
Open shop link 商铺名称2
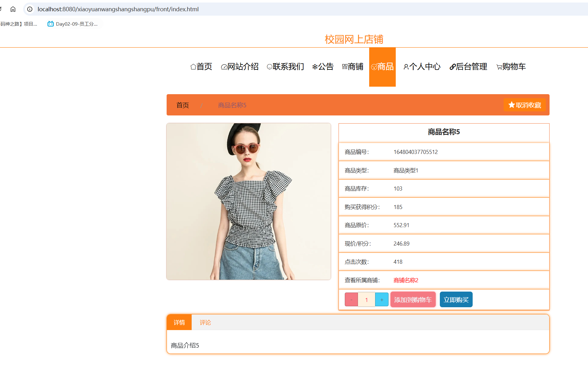coord(405,280)
